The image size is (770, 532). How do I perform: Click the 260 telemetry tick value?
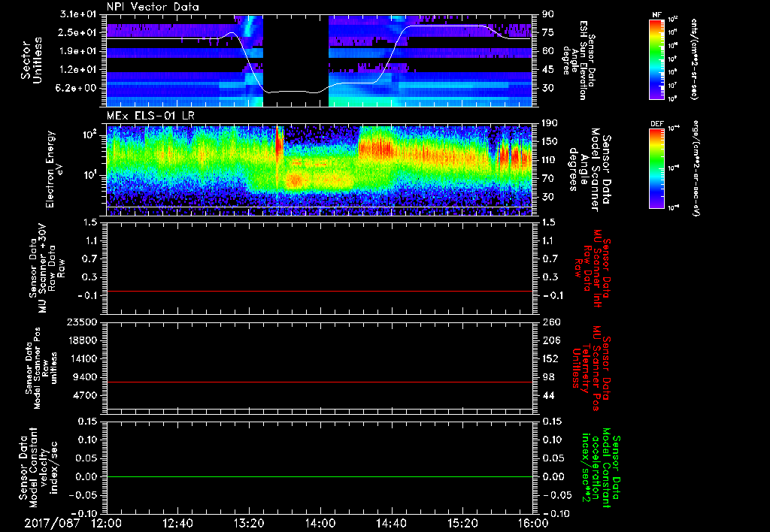click(550, 322)
